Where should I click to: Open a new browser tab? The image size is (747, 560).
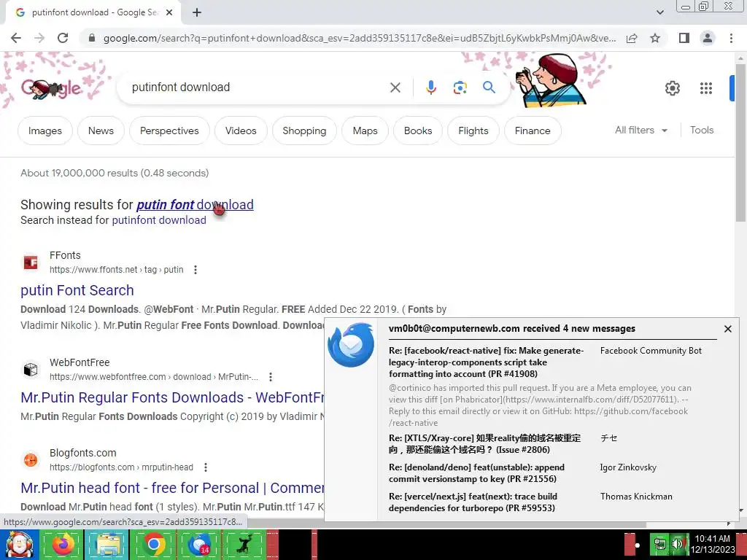(197, 13)
